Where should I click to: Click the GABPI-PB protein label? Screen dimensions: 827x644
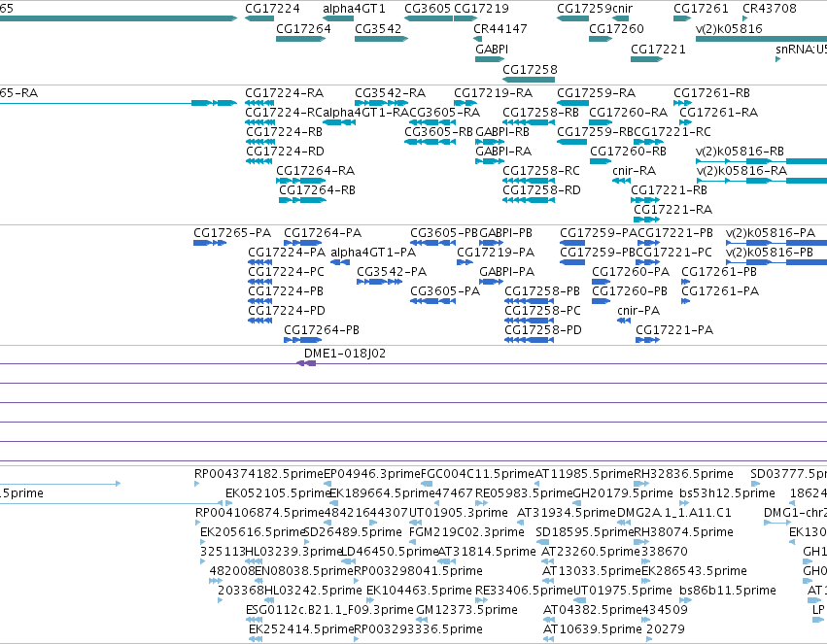pos(505,233)
